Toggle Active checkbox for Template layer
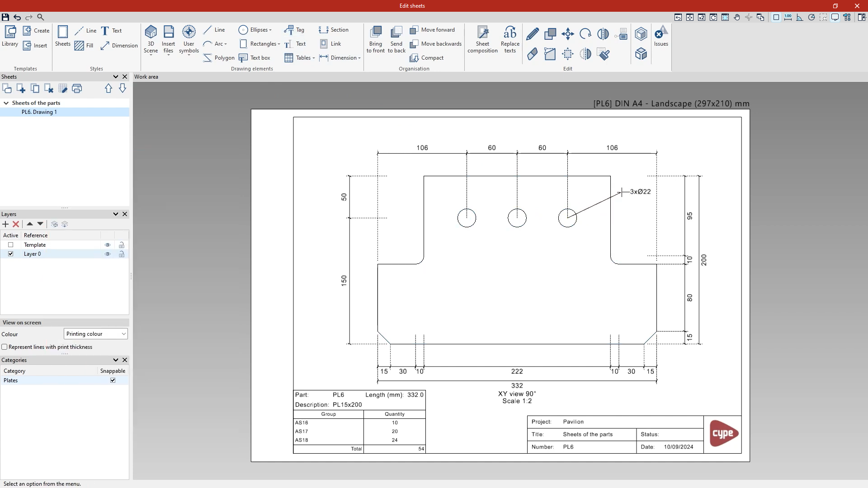 [11, 245]
